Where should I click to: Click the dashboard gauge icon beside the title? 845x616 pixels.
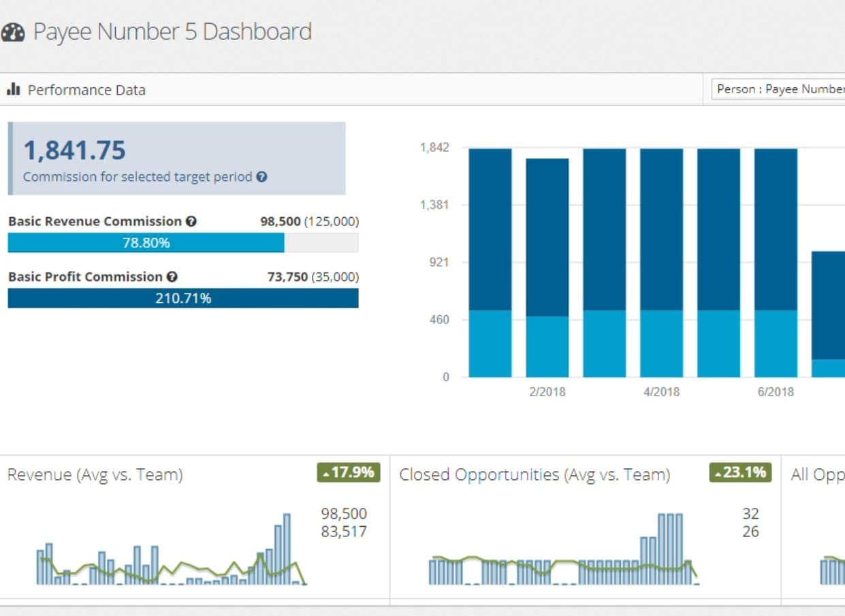point(13,32)
